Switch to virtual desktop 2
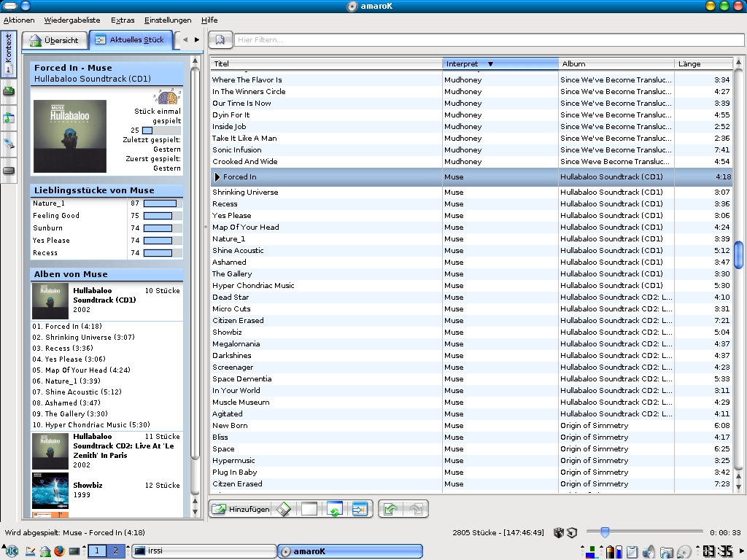Viewport: 747px width, 560px height. point(115,551)
